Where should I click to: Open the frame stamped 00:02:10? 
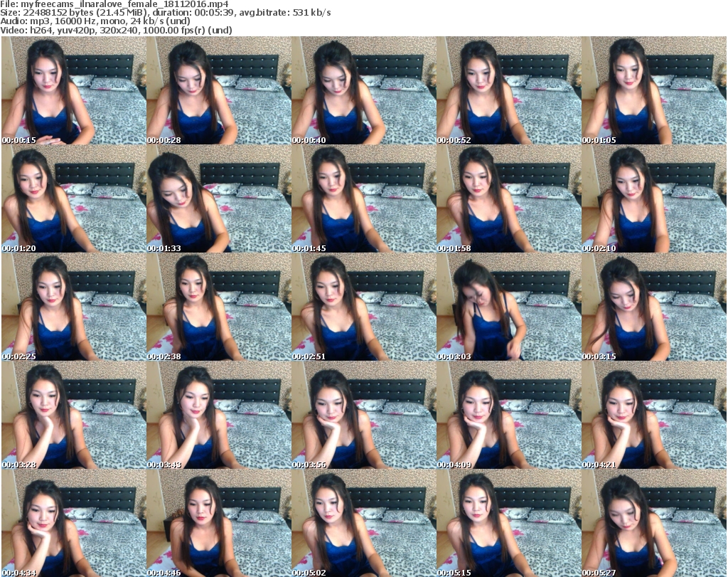pyautogui.click(x=654, y=198)
